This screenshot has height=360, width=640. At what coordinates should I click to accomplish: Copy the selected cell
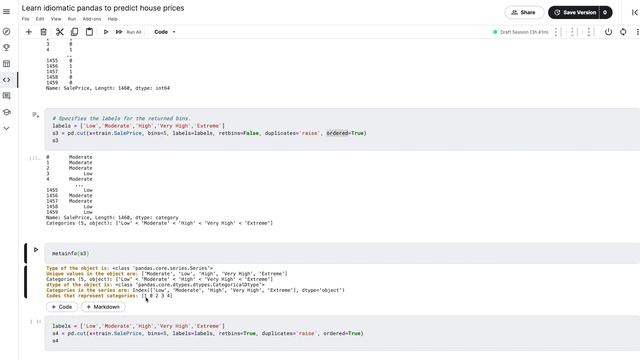click(74, 32)
